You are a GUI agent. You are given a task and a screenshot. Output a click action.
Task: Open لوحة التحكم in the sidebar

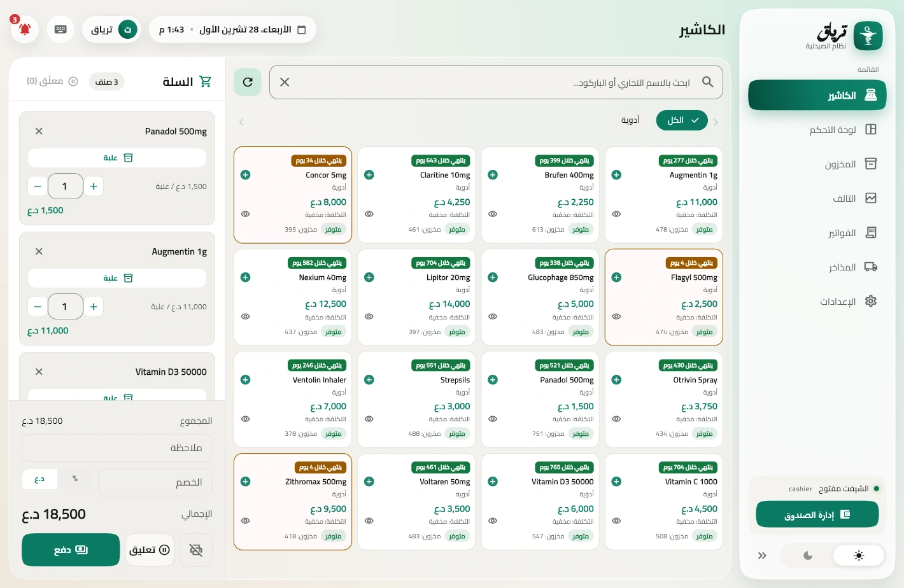click(x=817, y=130)
